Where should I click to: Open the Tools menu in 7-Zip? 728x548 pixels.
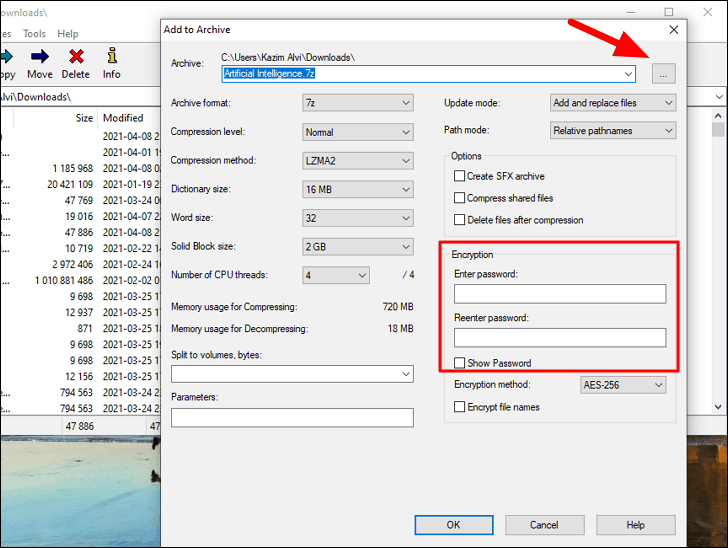[34, 34]
